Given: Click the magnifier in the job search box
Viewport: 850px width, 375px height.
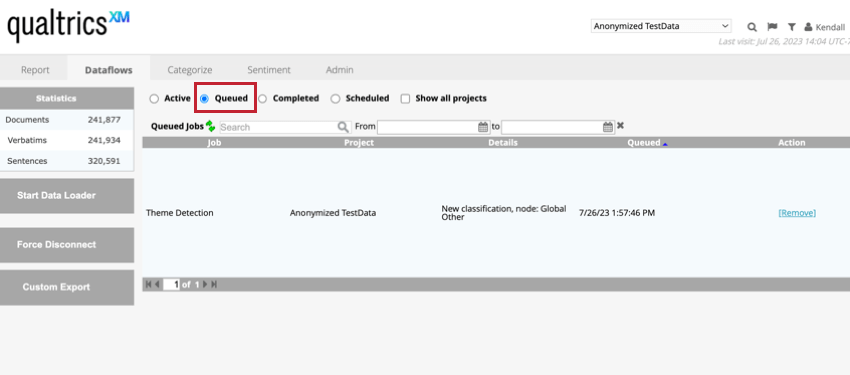Looking at the screenshot, I should (x=343, y=127).
